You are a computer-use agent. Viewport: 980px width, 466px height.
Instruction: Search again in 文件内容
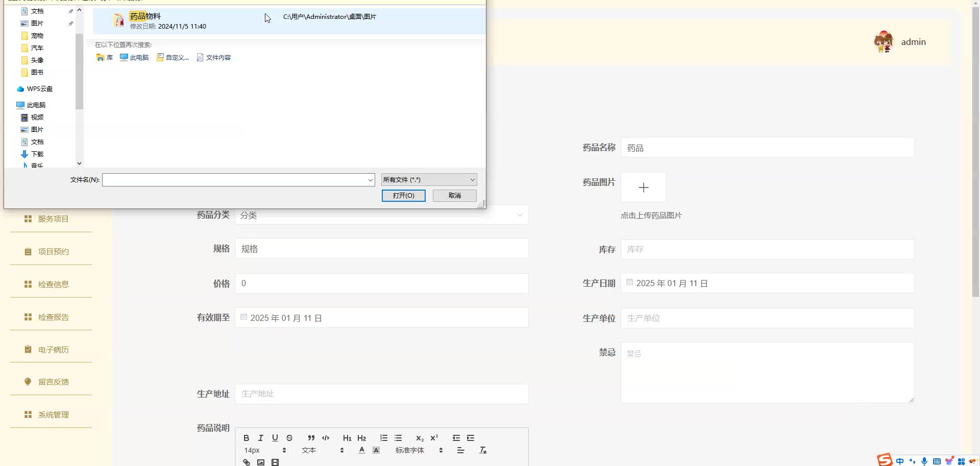(x=214, y=58)
